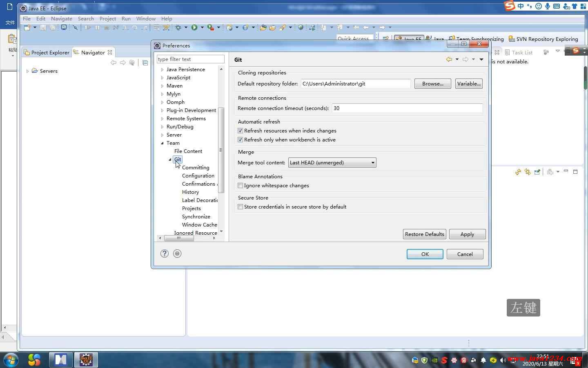This screenshot has height=368, width=588.
Task: Click the Collapse All icon in Navigator
Action: 145,63
